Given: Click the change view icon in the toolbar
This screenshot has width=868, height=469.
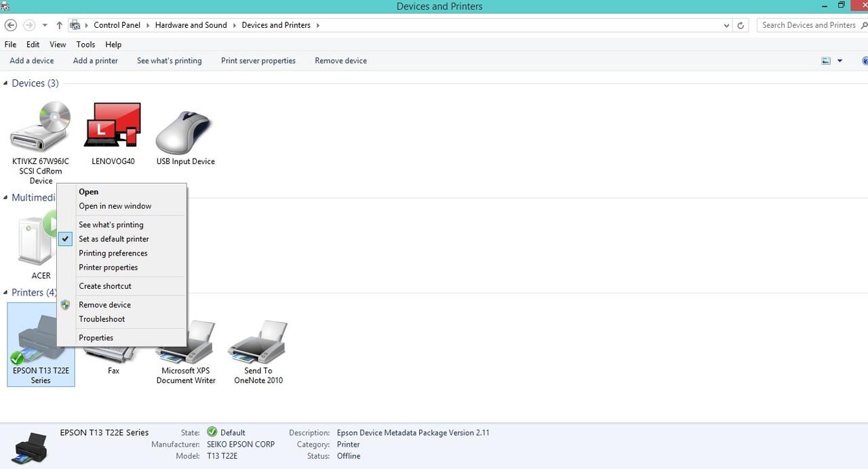Looking at the screenshot, I should (x=826, y=61).
